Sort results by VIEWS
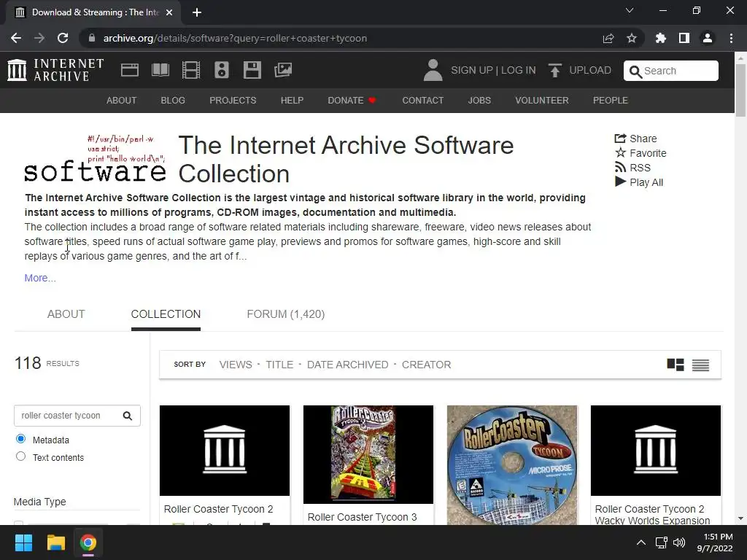747x560 pixels. point(236,365)
